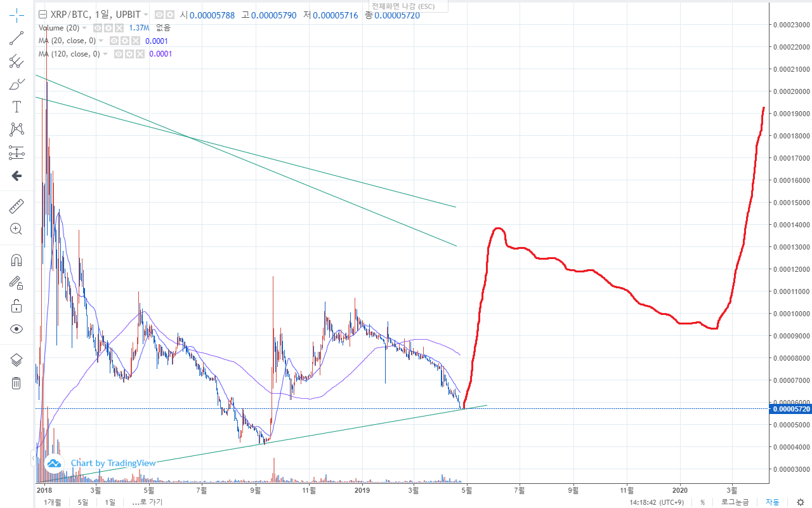Screen dimensions: 812x508
Task: Select the Brush drawing tool
Action: coord(16,83)
